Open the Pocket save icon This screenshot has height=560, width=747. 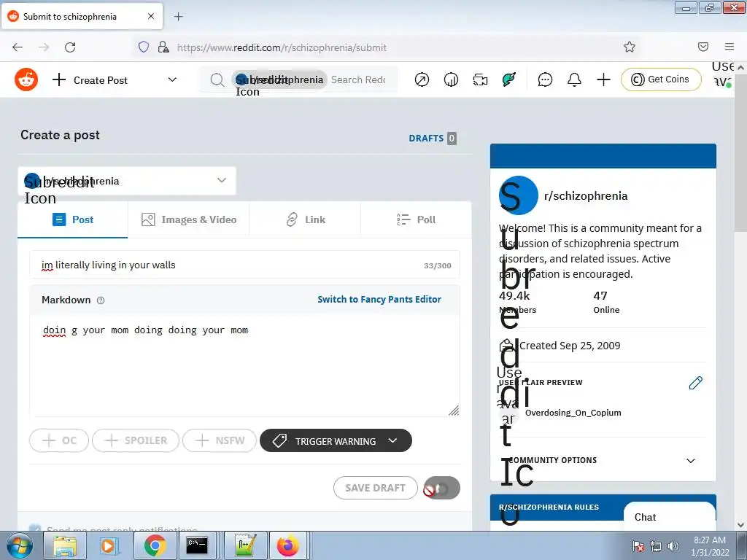tap(703, 47)
